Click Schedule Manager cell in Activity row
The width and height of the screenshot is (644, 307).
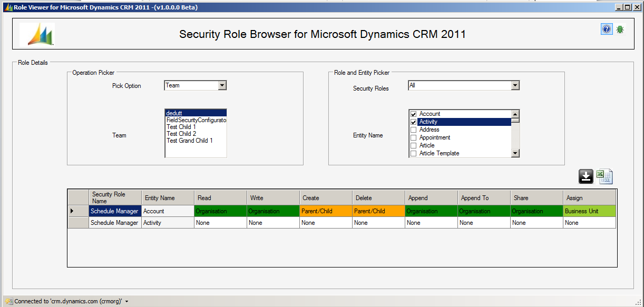pyautogui.click(x=115, y=223)
